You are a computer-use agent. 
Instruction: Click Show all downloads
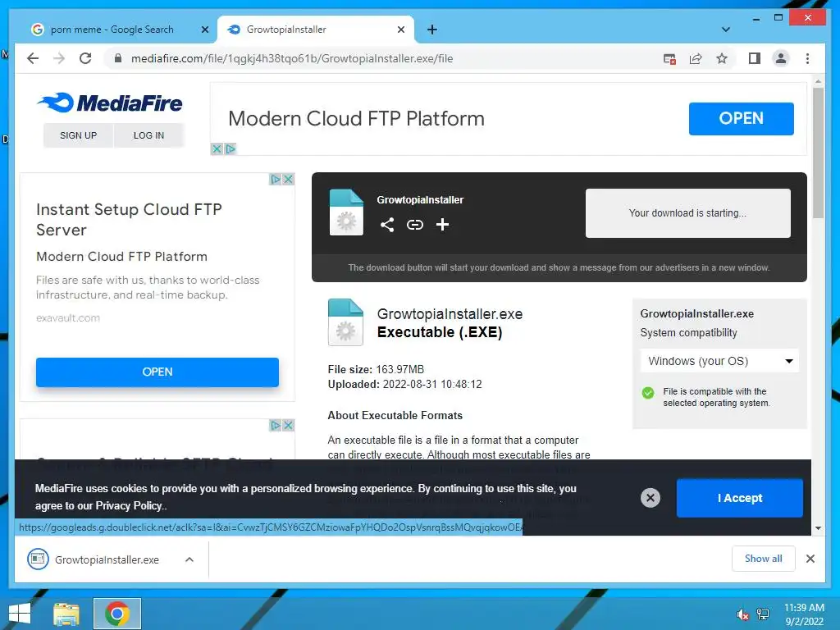pyautogui.click(x=763, y=559)
